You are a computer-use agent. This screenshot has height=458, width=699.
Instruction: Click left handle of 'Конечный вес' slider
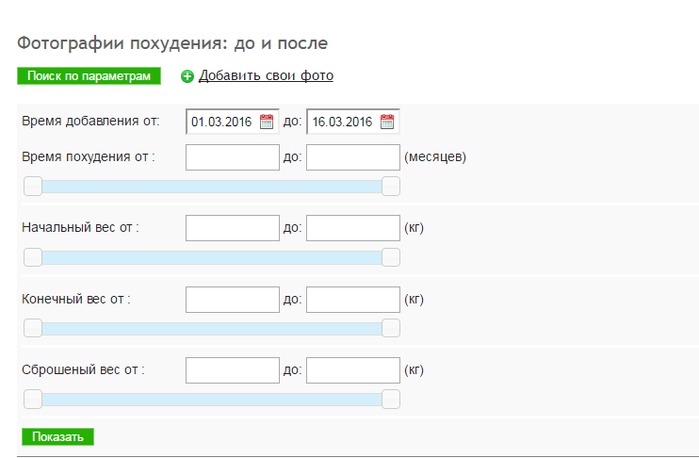click(x=33, y=328)
